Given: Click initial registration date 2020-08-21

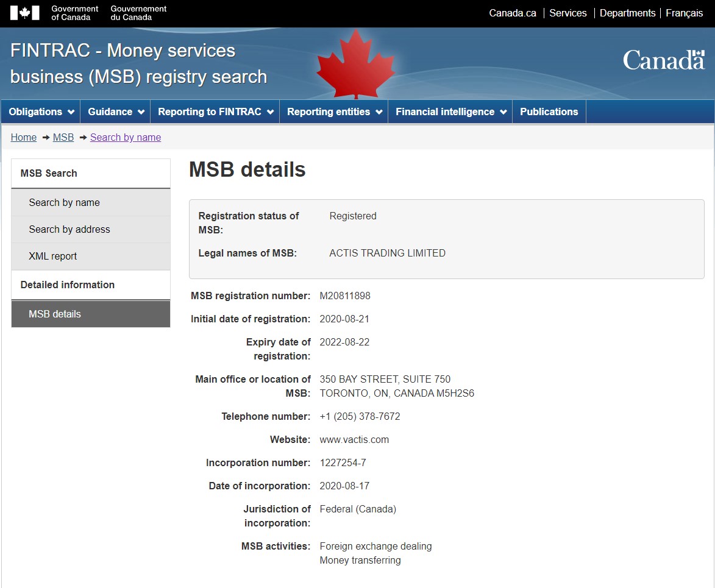Looking at the screenshot, I should point(344,319).
